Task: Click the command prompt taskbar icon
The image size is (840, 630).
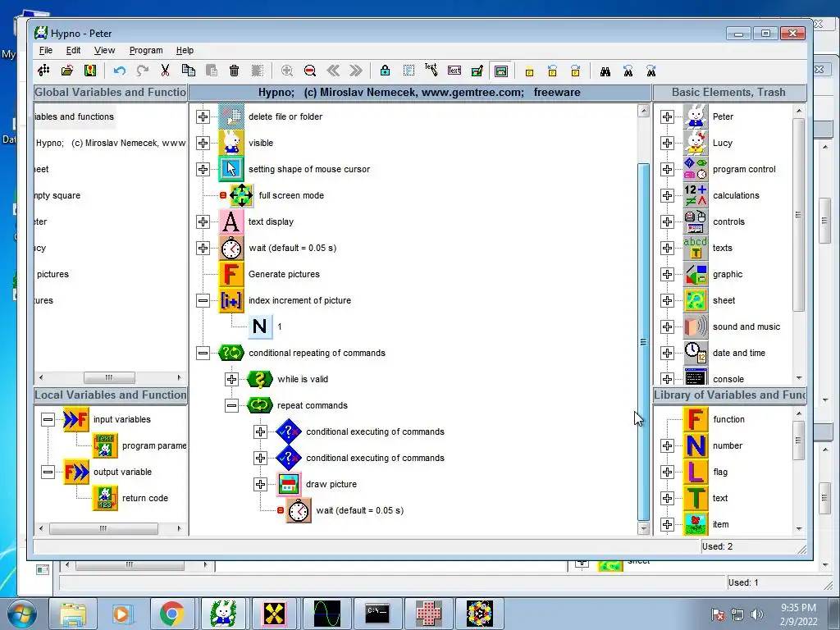Action: point(377,614)
